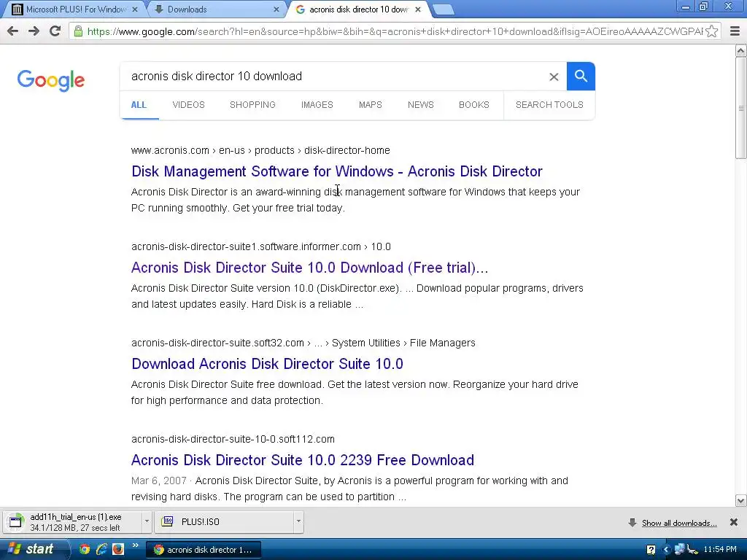Launch Chrome from the quick launch bar
This screenshot has width=747, height=560.
coord(85,550)
